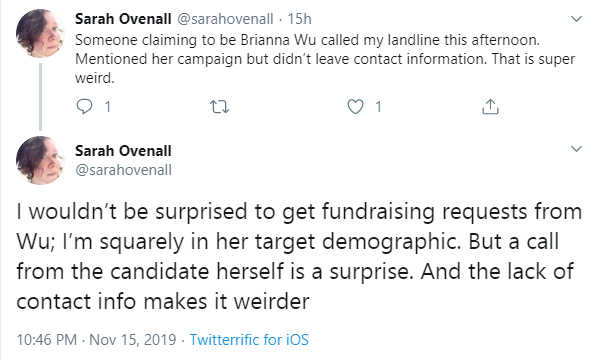This screenshot has height=360, width=596.
Task: Open Sarah Ovenall's avatar on the first tweet
Action: (x=40, y=33)
